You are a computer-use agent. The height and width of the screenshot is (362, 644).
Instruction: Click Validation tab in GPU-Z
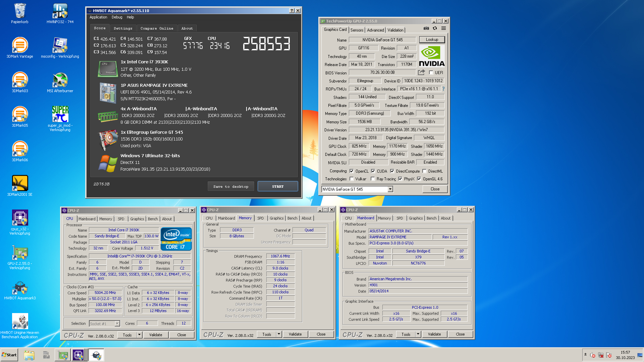click(x=395, y=30)
